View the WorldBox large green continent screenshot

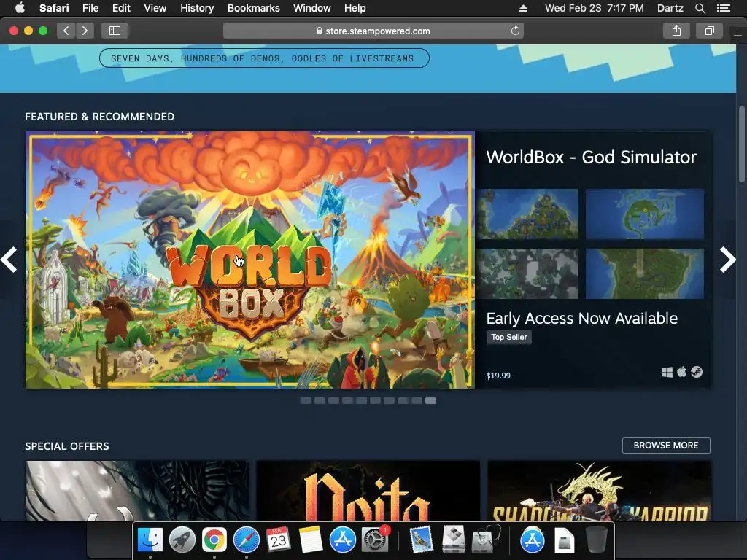click(645, 274)
